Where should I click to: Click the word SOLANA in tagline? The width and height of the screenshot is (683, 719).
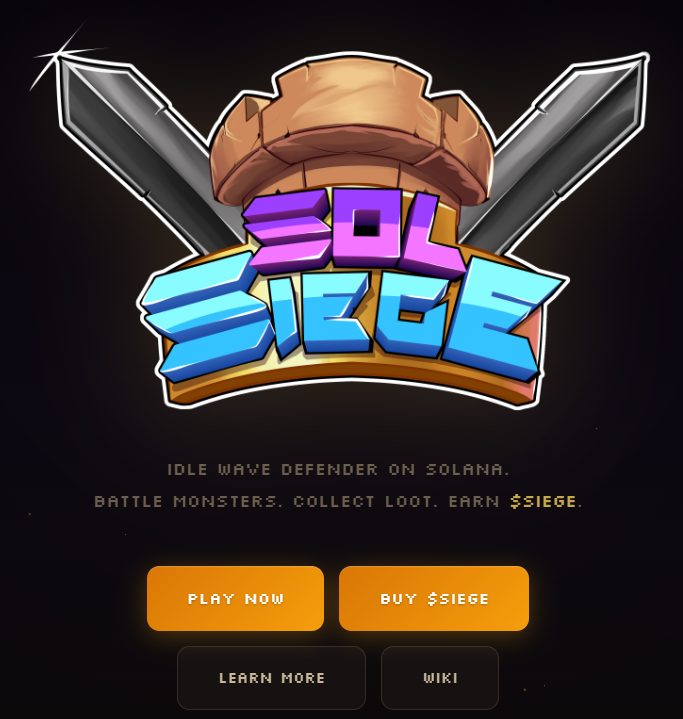(x=465, y=470)
